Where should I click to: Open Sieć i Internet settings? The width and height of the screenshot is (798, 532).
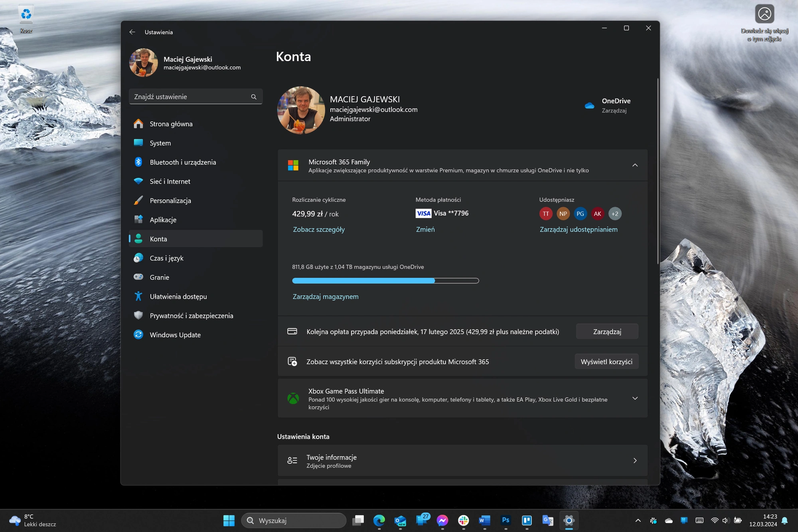pos(196,182)
